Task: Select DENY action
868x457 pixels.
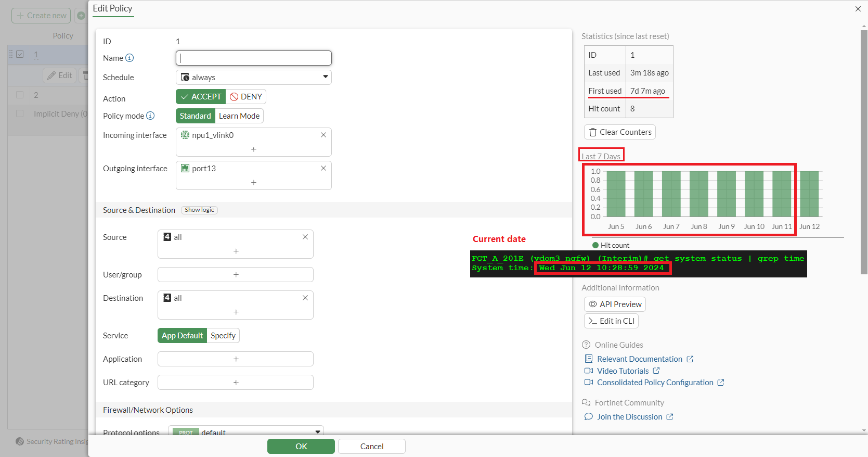Action: pos(246,97)
